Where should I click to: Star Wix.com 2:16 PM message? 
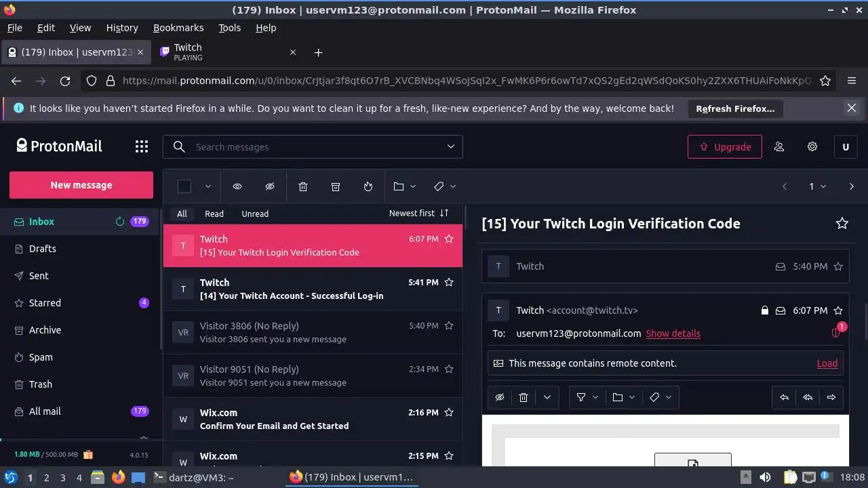448,413
